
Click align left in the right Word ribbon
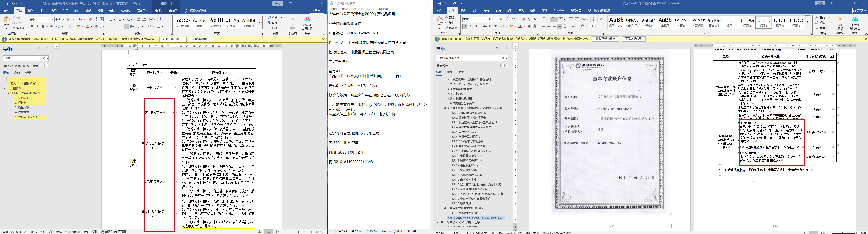543,26
